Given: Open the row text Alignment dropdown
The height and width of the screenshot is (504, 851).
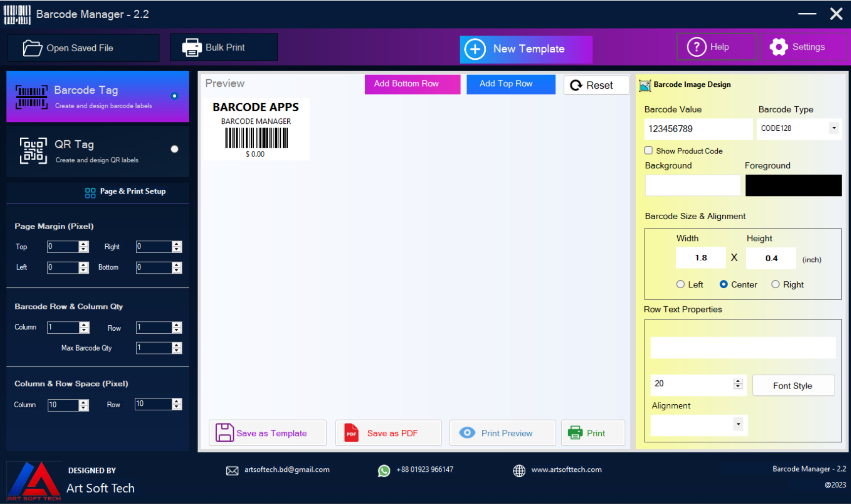Looking at the screenshot, I should point(738,425).
